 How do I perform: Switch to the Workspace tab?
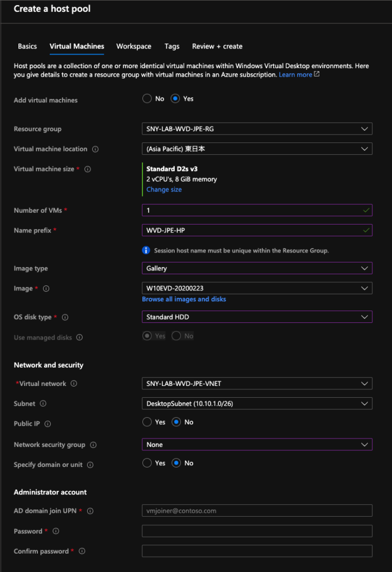[134, 46]
